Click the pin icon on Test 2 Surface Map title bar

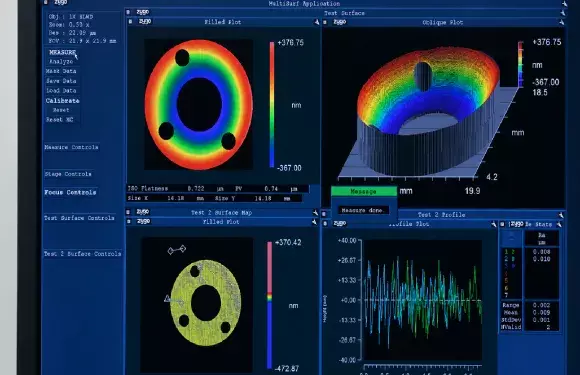point(315,212)
